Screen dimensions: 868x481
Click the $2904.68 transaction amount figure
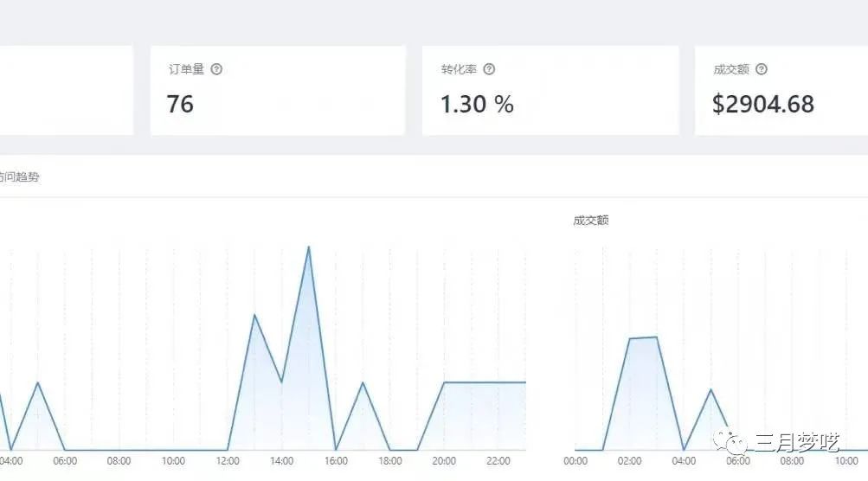click(x=762, y=105)
